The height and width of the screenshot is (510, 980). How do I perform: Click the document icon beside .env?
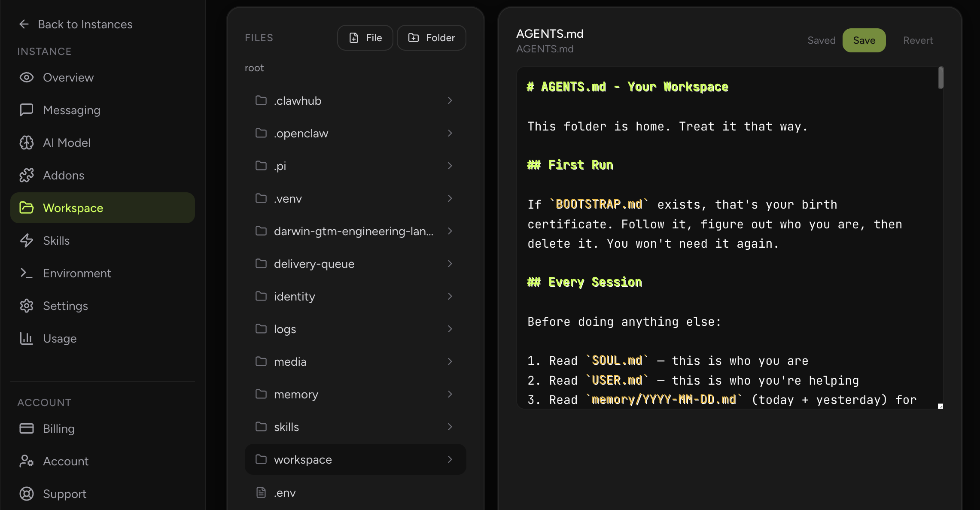261,492
